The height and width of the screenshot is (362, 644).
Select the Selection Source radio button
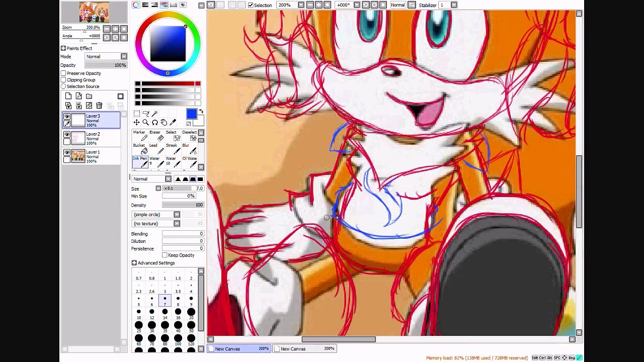[63, 86]
